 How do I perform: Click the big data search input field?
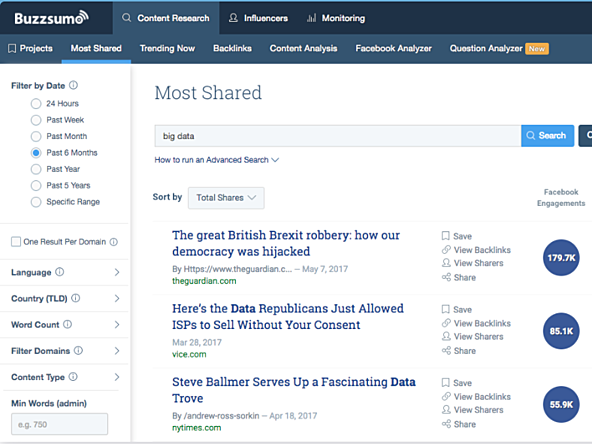(338, 136)
